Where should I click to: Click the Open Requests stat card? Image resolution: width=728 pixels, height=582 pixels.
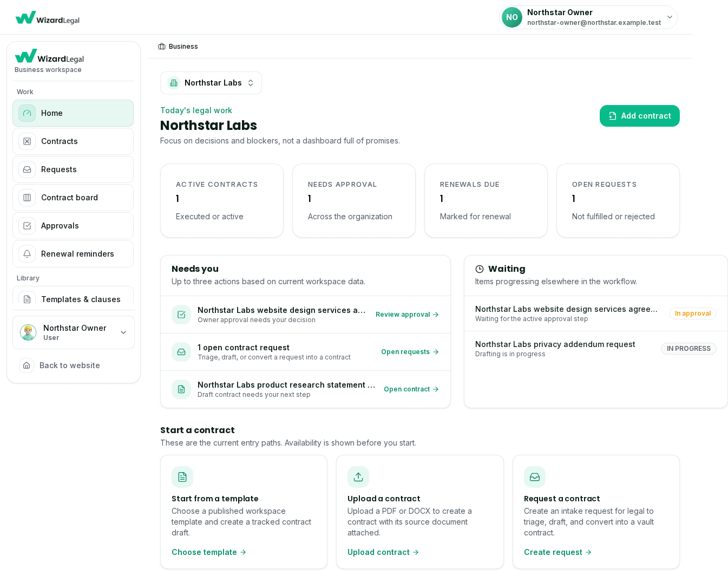[618, 200]
